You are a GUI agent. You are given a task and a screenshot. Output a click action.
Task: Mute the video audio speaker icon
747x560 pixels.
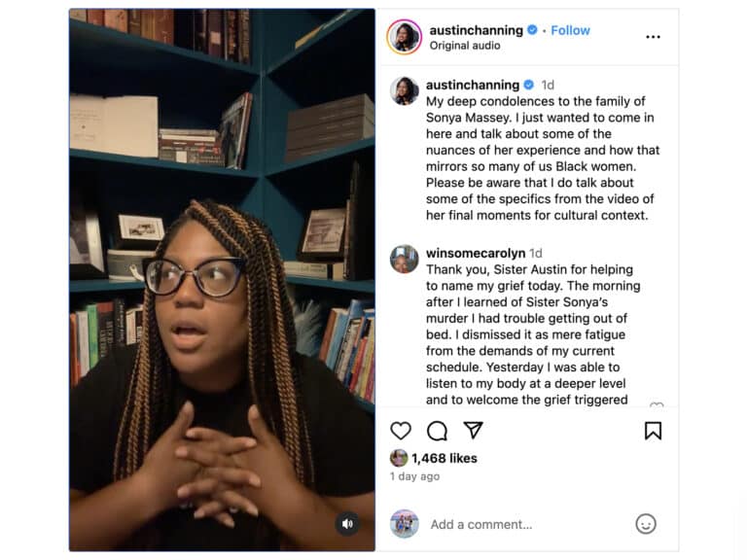(x=347, y=524)
